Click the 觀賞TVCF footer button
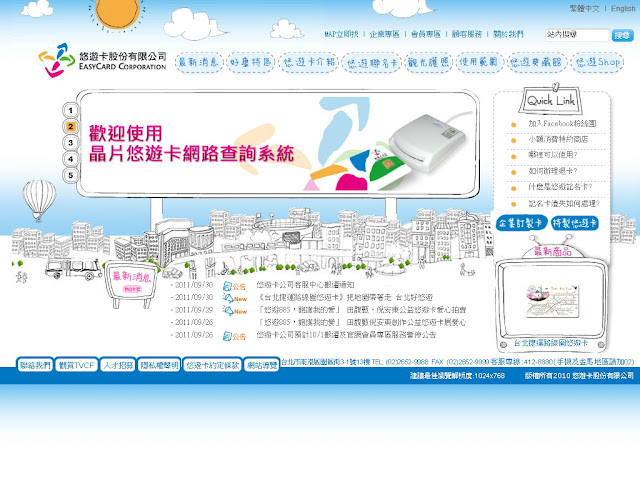 coord(76,365)
